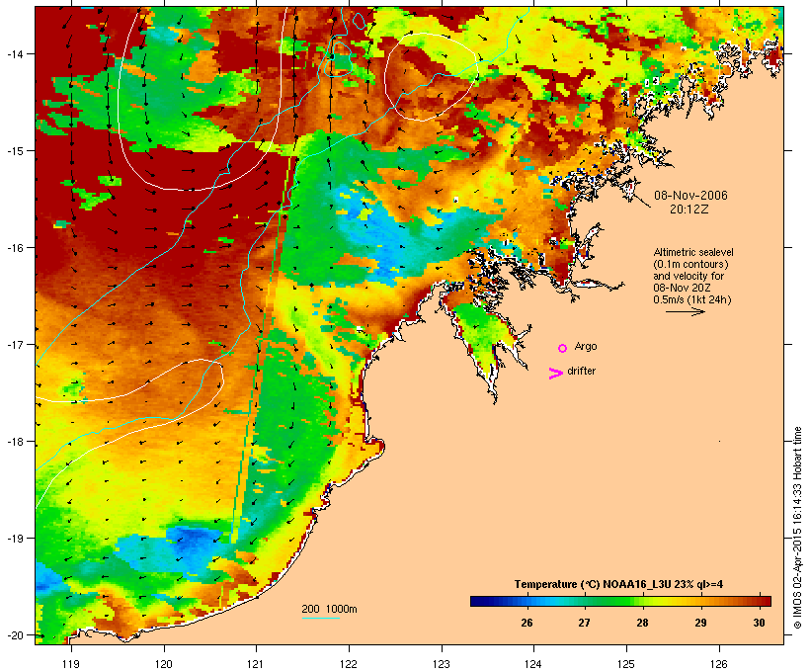Click the '0.5m/s (1kt 24h)' text
This screenshot has width=810, height=672.
692,299
